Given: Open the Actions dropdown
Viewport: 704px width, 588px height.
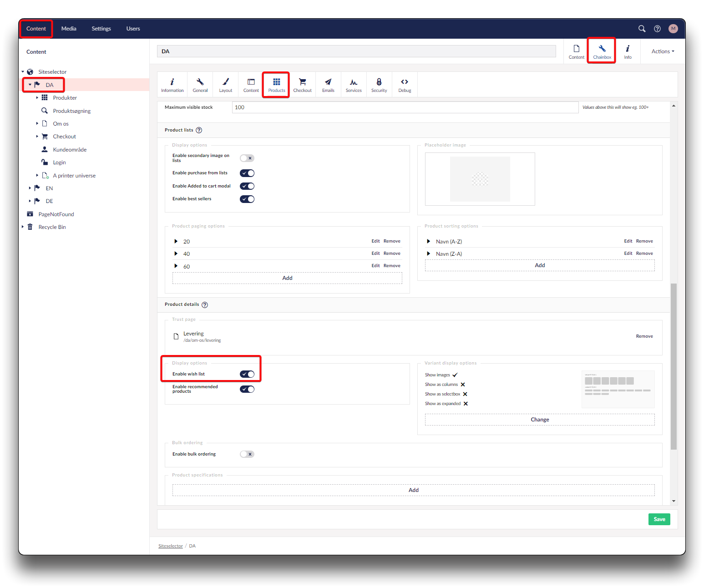Looking at the screenshot, I should tap(663, 51).
